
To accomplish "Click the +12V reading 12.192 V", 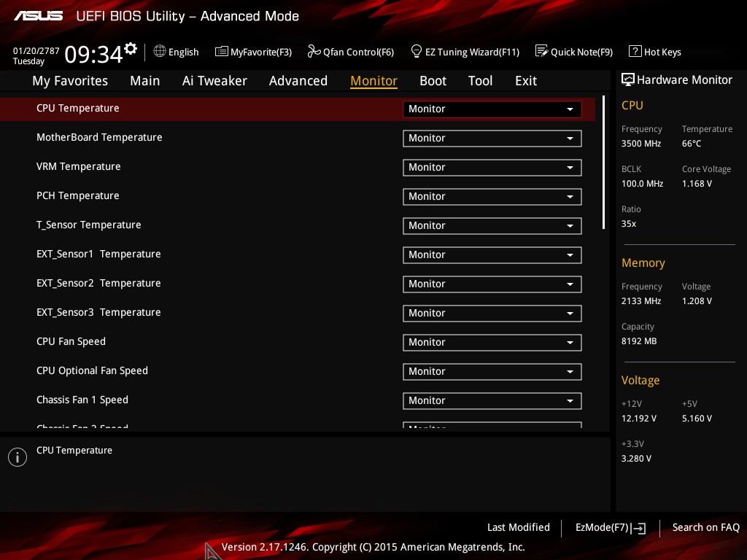I will pos(639,418).
